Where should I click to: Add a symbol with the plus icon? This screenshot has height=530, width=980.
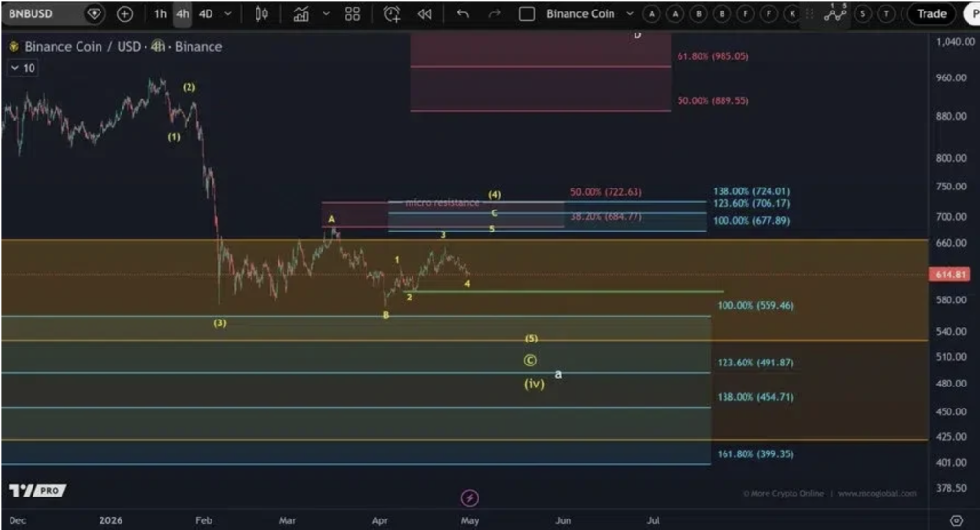(x=125, y=13)
